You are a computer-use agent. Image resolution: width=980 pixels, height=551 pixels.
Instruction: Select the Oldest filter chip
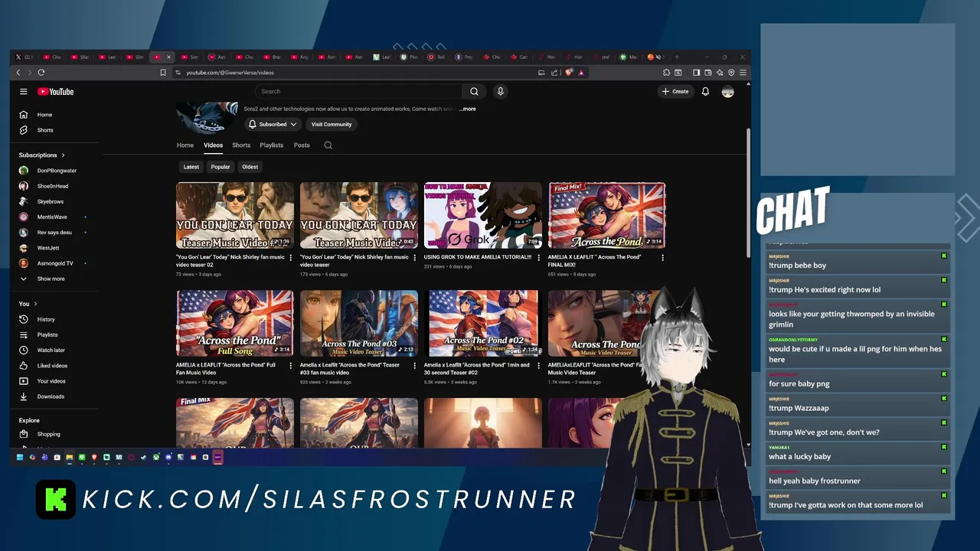[x=250, y=167]
